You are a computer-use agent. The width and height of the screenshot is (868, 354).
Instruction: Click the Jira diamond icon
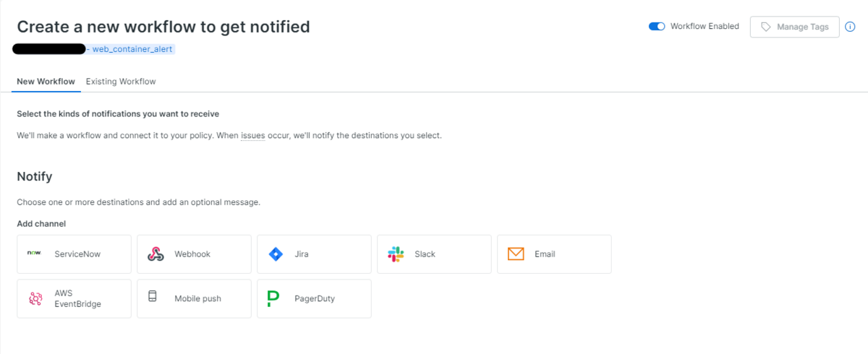[275, 254]
